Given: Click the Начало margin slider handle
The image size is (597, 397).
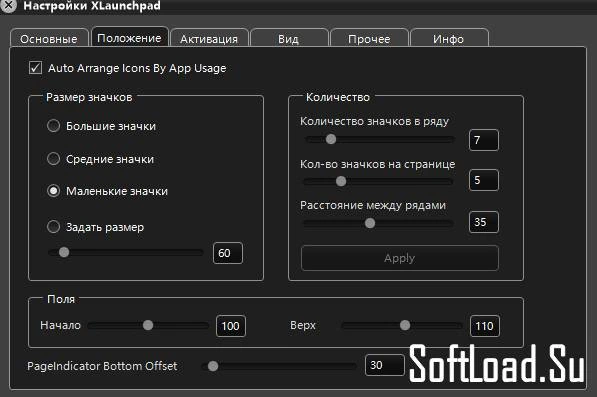Looking at the screenshot, I should pos(148,325).
